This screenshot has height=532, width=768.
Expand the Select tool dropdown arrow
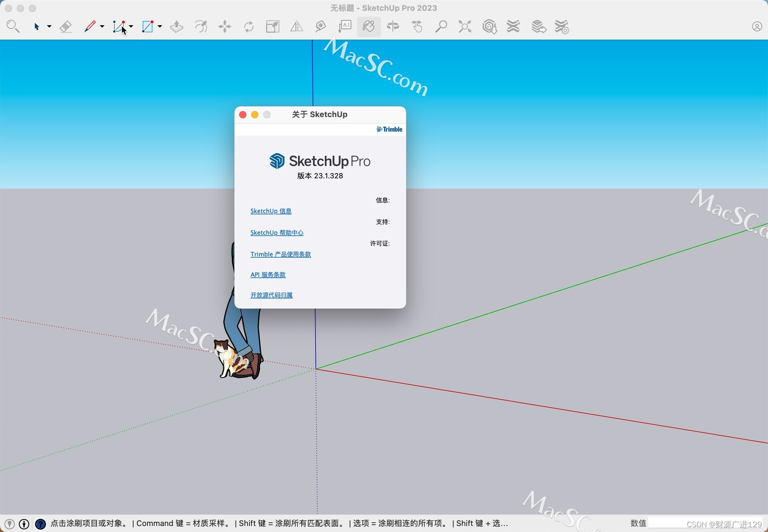(x=49, y=27)
